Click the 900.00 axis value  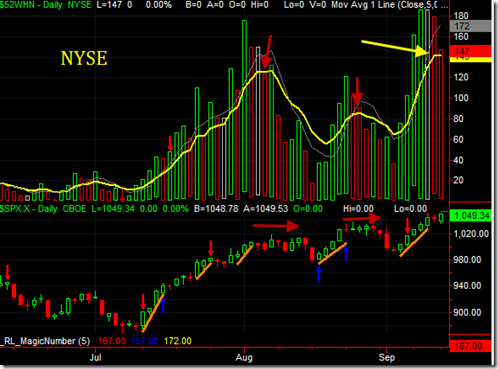[x=467, y=313]
